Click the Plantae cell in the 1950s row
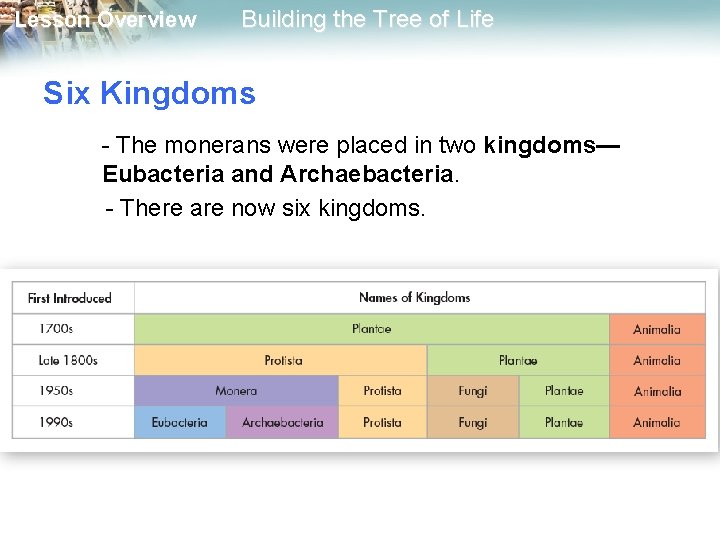The width and height of the screenshot is (720, 540). tap(564, 391)
